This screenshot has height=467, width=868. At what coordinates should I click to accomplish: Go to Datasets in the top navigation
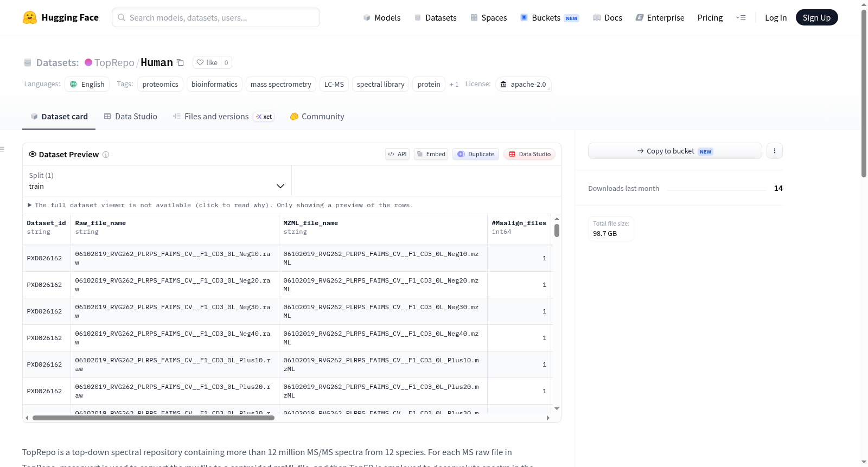435,17
